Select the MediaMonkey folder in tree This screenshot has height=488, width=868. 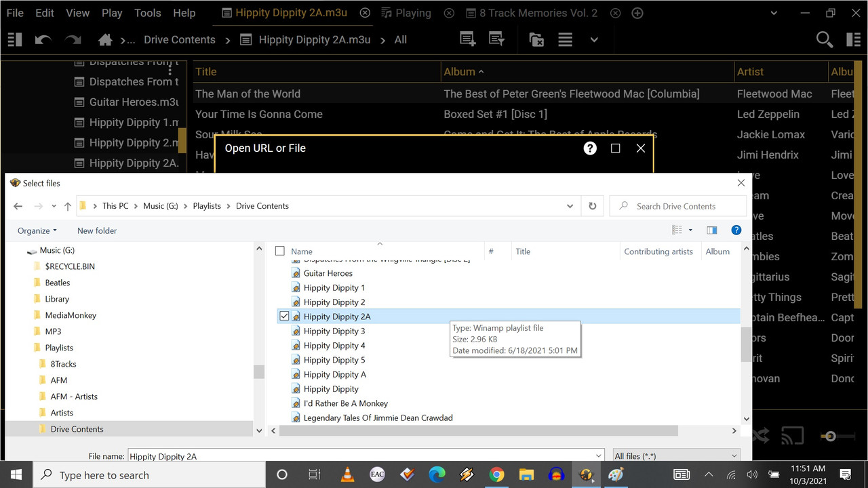click(71, 315)
